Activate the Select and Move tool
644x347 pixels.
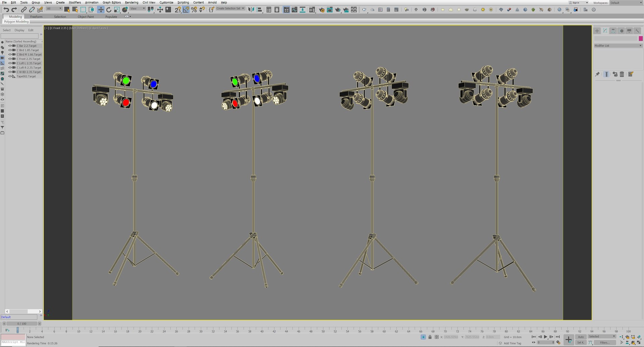click(x=101, y=10)
